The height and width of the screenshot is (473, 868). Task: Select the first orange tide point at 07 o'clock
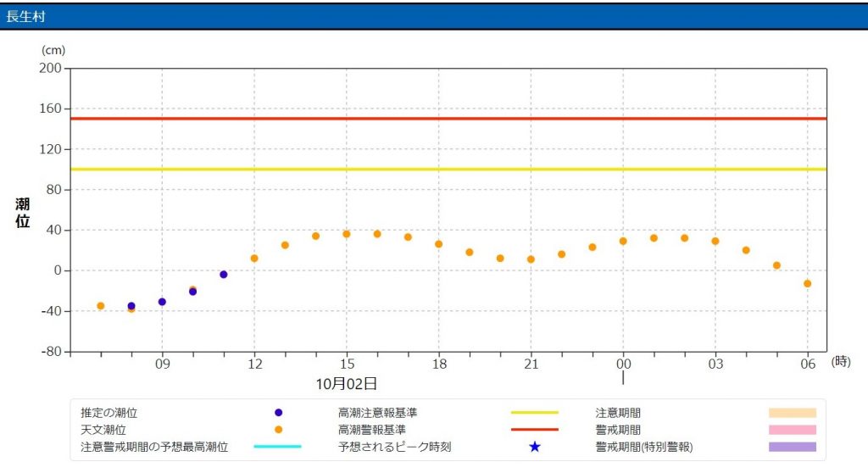[101, 306]
